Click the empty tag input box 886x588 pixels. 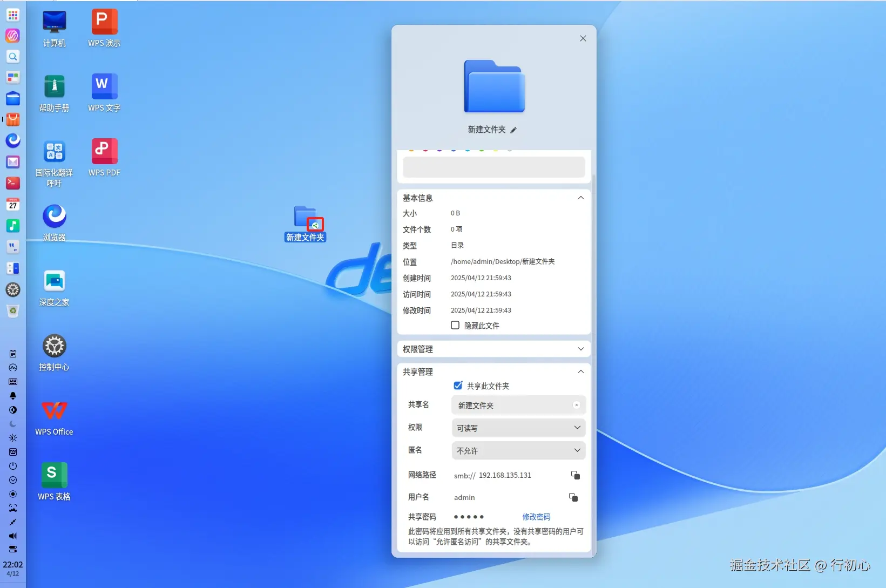[494, 167]
